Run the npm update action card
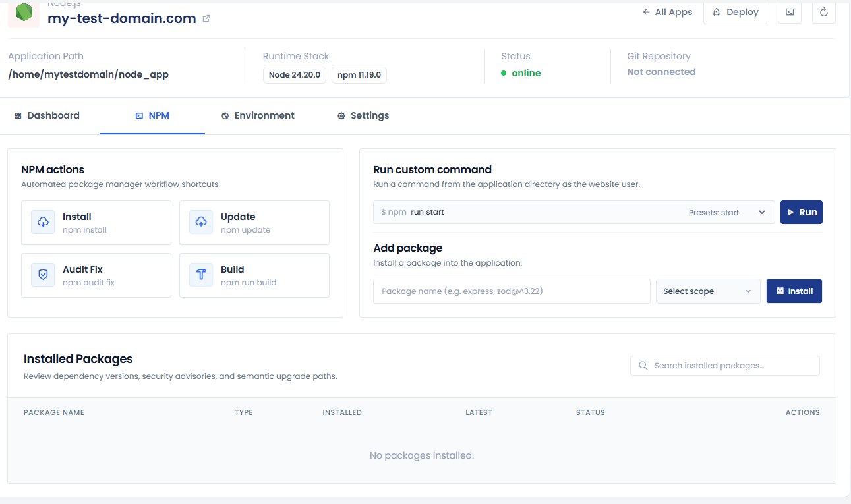 click(x=254, y=223)
